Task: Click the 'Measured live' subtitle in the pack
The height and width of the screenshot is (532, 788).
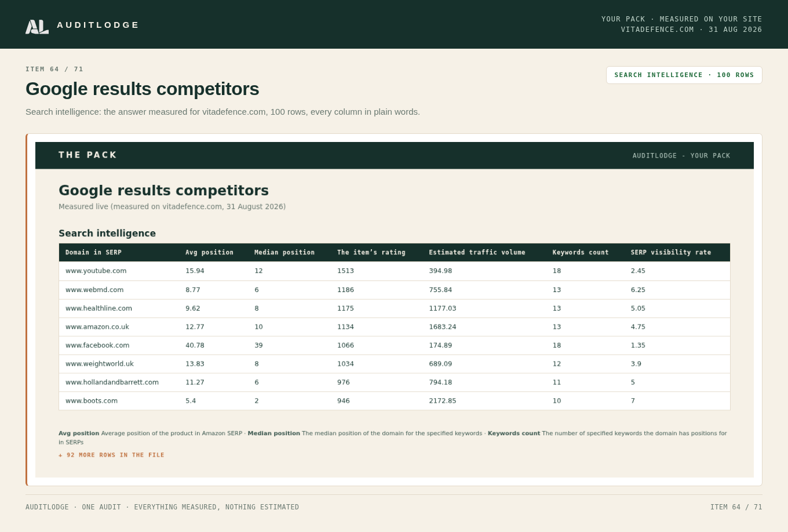Action: click(x=172, y=207)
